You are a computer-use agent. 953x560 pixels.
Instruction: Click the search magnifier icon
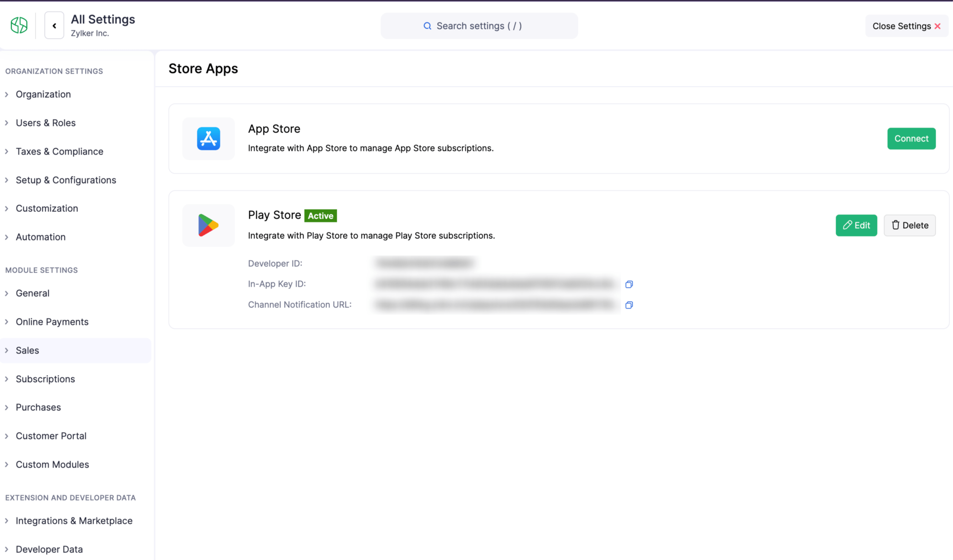point(427,26)
